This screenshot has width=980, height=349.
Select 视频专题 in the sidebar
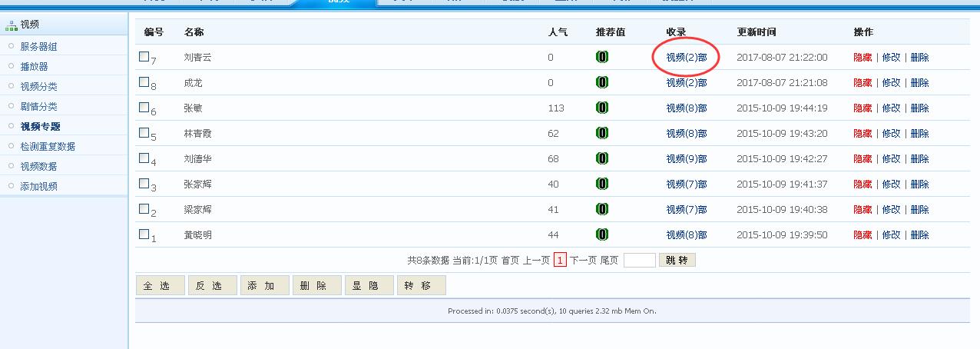click(40, 126)
